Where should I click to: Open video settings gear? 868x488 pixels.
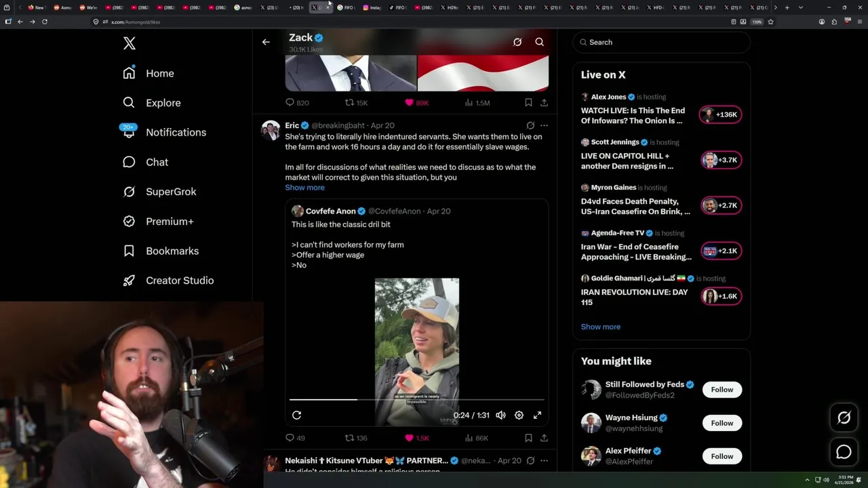(519, 415)
